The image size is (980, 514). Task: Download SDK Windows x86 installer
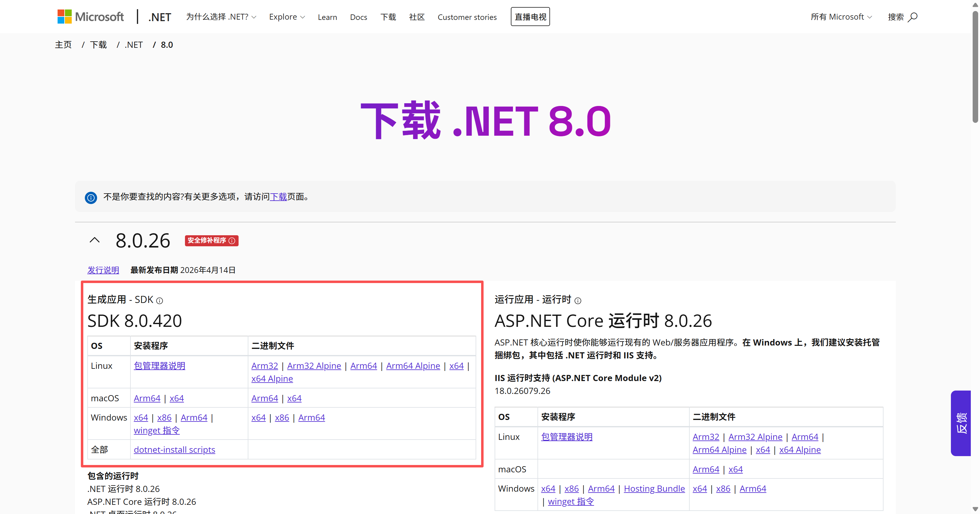click(x=164, y=418)
